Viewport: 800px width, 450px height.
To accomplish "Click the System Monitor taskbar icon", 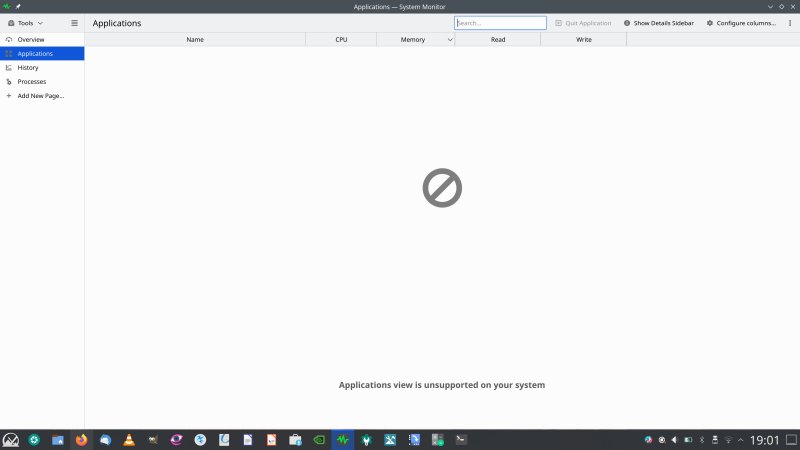I will [343, 439].
